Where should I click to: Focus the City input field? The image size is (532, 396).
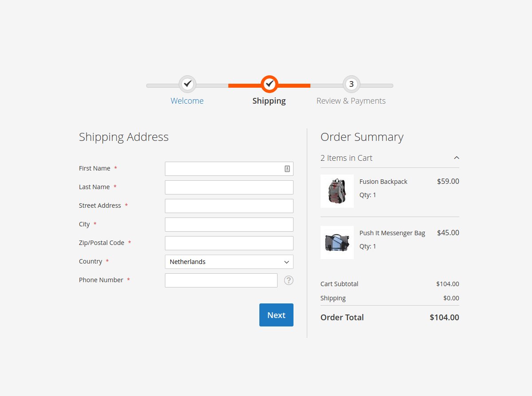[x=229, y=224]
